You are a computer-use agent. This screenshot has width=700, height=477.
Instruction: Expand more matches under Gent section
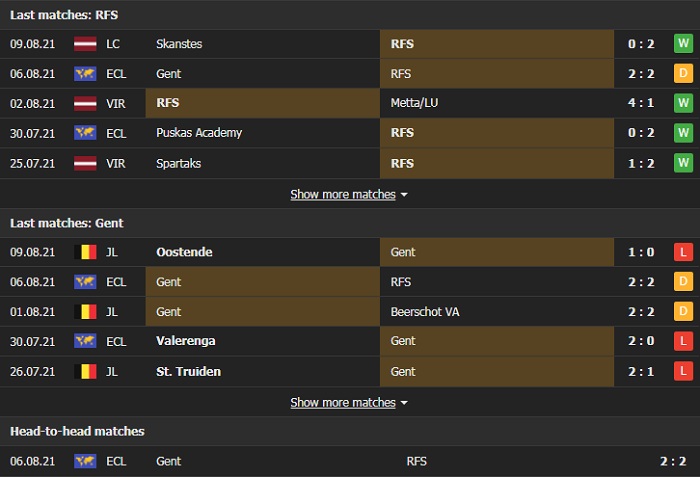tap(343, 402)
